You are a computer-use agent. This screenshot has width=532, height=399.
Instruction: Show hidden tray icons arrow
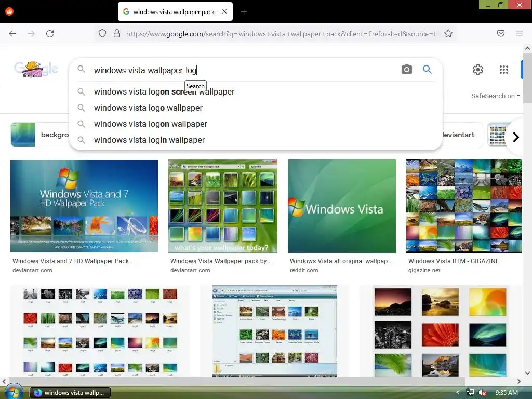(458, 393)
